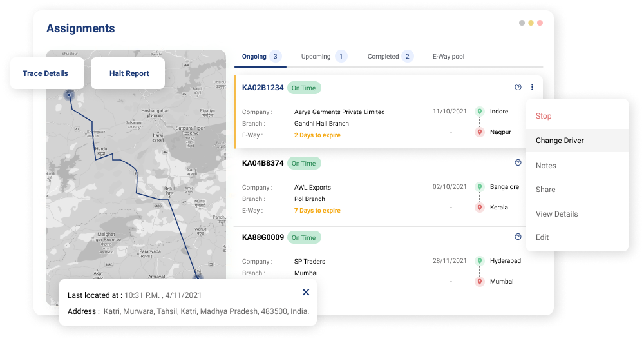Click help icon on KA02B1234 assignment
This screenshot has height=341, width=644.
click(x=518, y=87)
